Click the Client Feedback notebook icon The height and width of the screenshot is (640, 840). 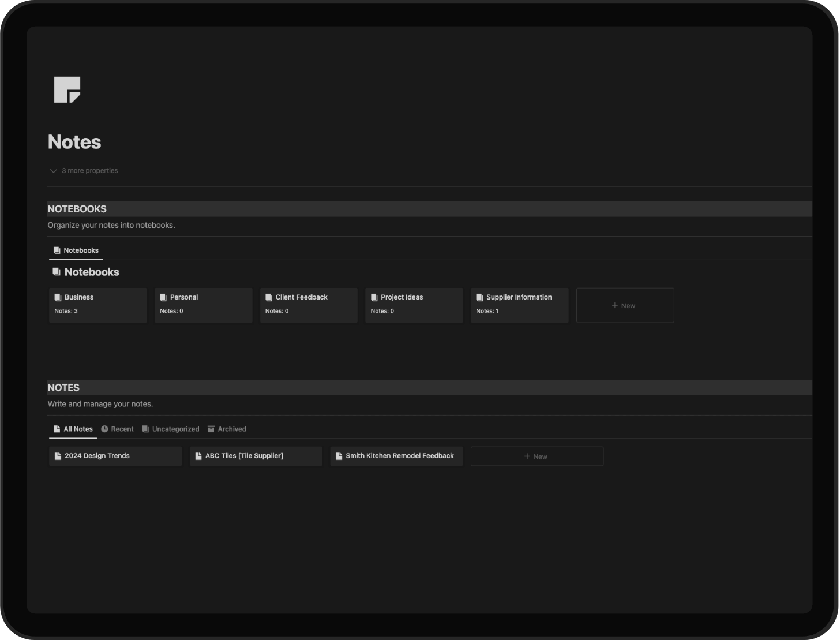point(269,298)
